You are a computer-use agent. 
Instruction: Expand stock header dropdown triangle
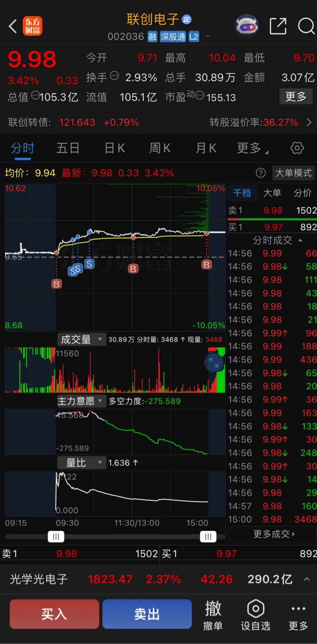pyautogui.click(x=208, y=37)
